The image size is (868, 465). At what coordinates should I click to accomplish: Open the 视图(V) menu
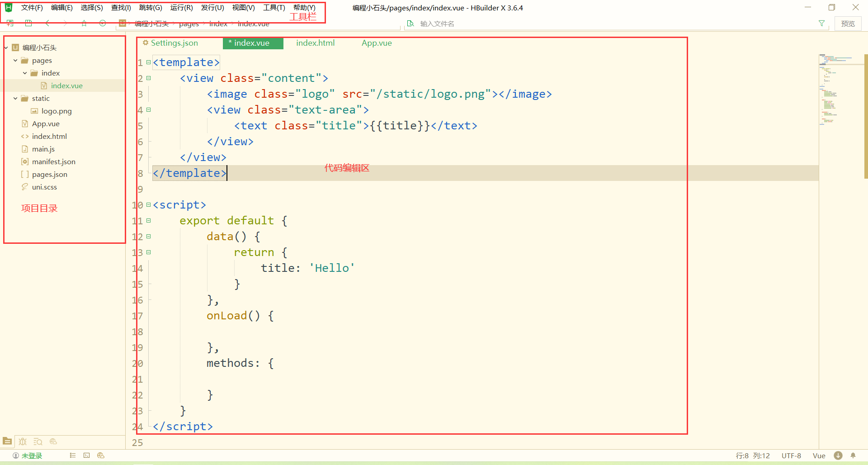point(243,8)
